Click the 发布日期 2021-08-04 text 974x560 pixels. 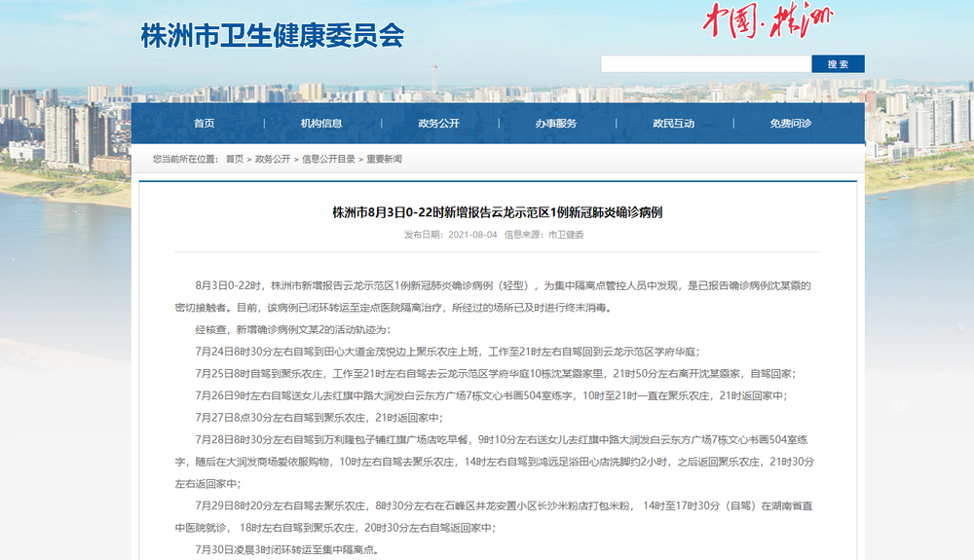pos(450,235)
